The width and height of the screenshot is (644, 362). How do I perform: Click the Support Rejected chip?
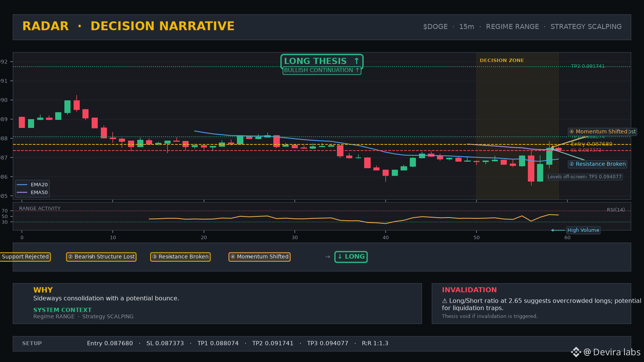25,257
